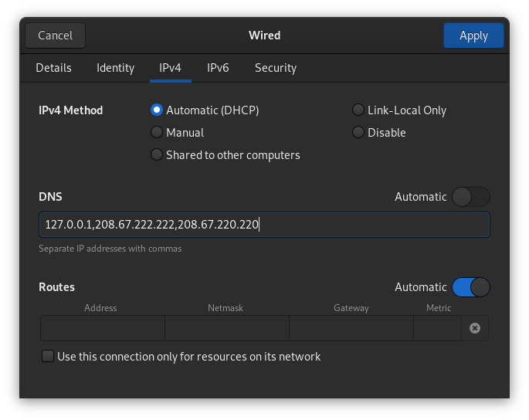The image size is (529, 420).
Task: Click the DNS servers text field
Action: (264, 225)
